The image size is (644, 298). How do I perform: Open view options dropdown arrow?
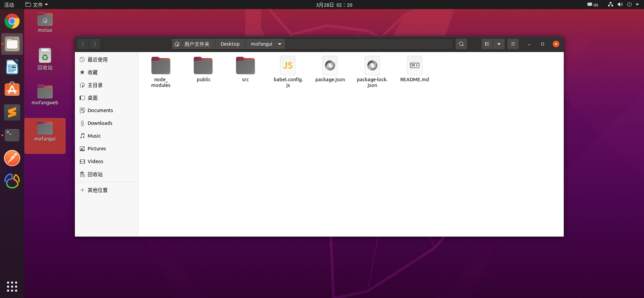point(499,44)
